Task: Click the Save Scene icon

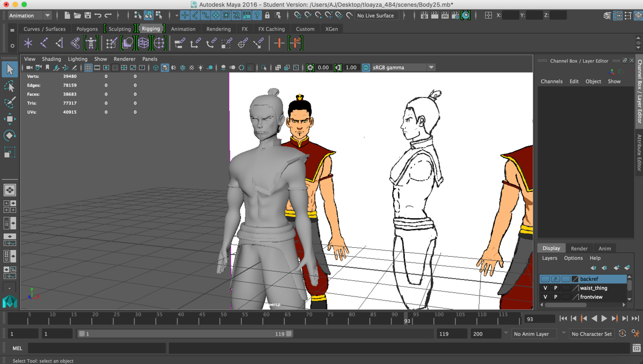Action: click(88, 15)
